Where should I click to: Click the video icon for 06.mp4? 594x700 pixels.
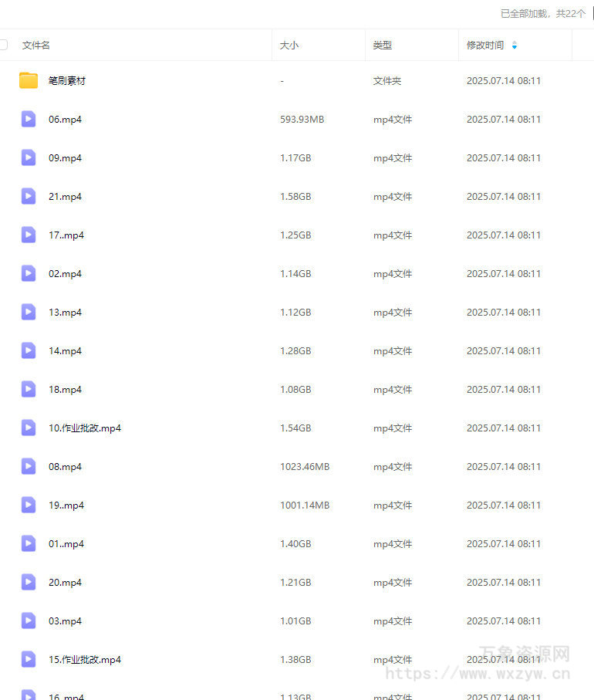click(29, 119)
